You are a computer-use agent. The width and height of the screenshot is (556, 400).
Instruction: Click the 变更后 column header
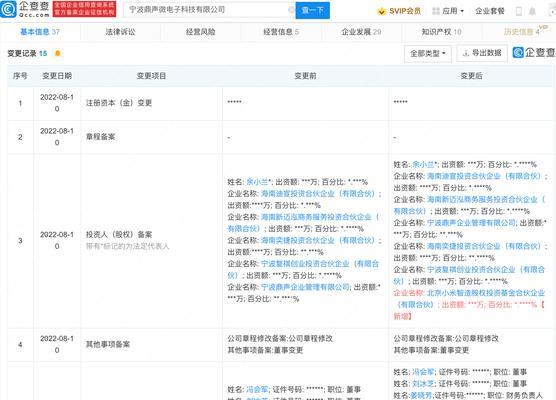pyautogui.click(x=471, y=76)
